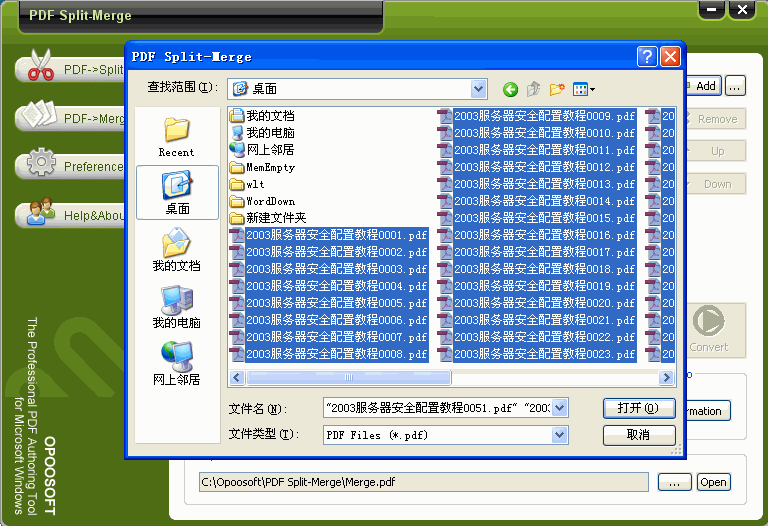Expand the 文件类型 filter dropdown
Image resolution: width=768 pixels, height=526 pixels.
point(560,434)
